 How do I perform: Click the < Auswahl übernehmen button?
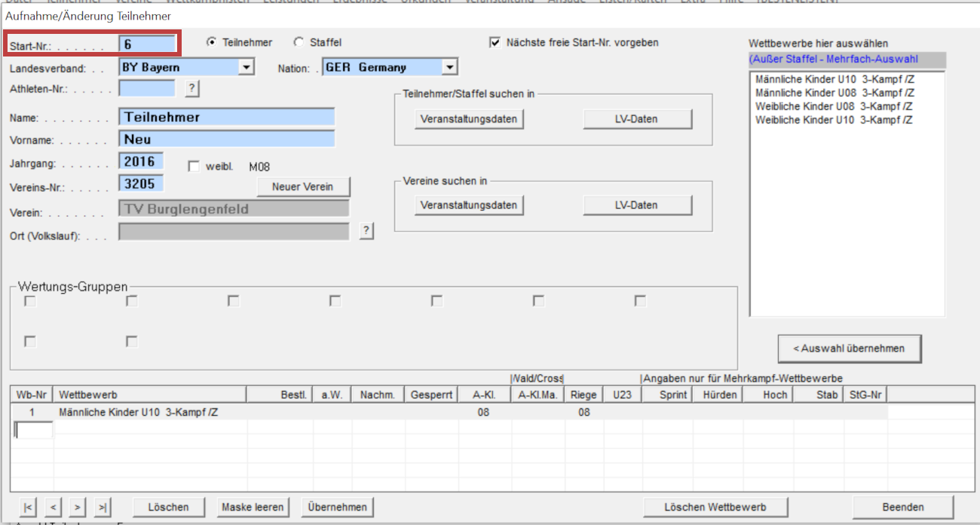coord(850,348)
